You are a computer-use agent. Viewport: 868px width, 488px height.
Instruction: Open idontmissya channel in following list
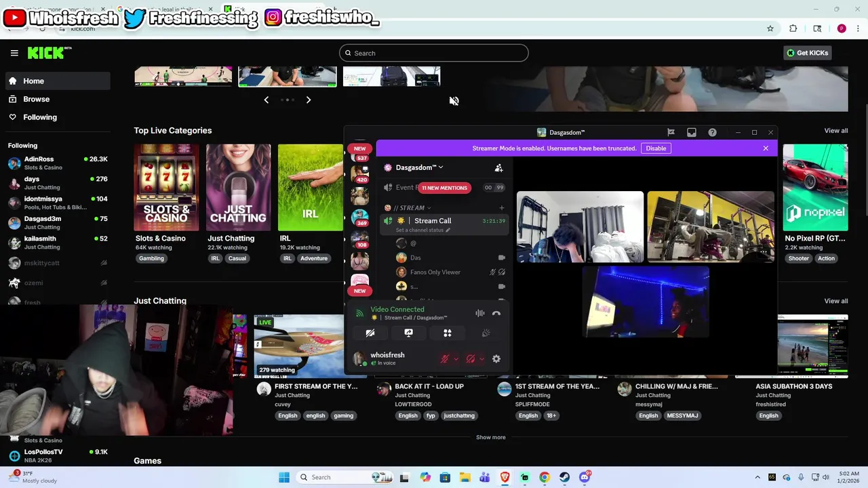pyautogui.click(x=57, y=203)
